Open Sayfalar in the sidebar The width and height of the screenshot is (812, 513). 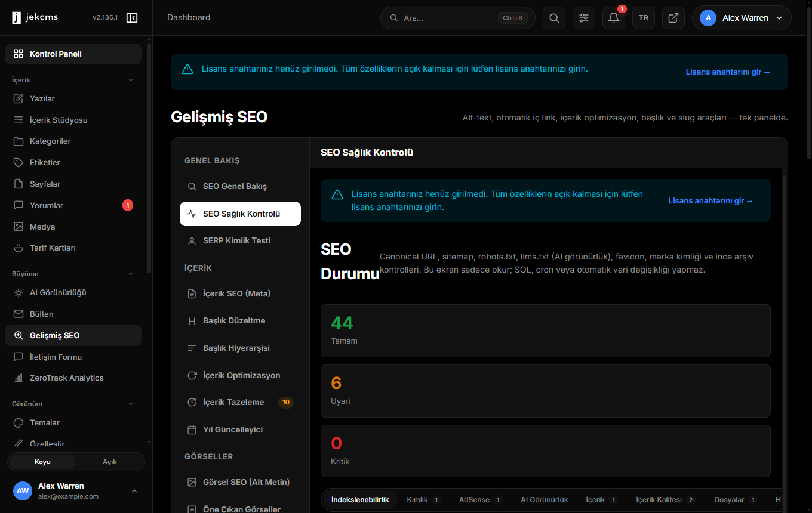(73, 184)
